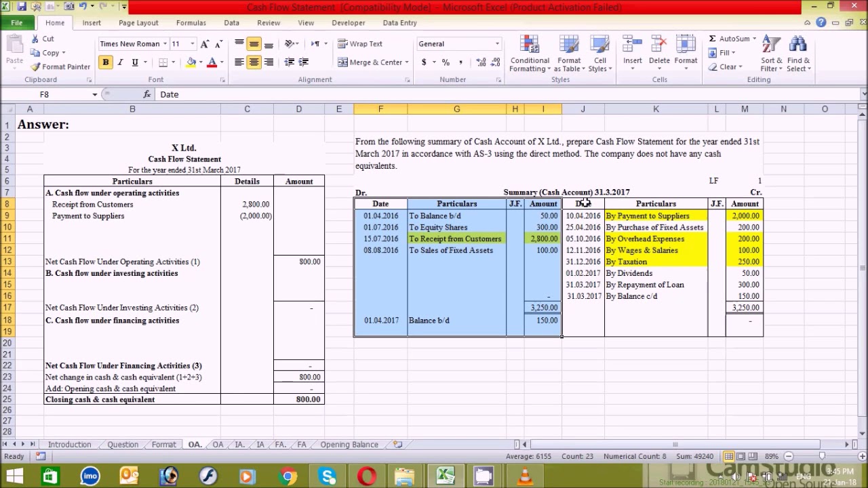Toggle Underline formatting
The image size is (868, 488).
135,62
